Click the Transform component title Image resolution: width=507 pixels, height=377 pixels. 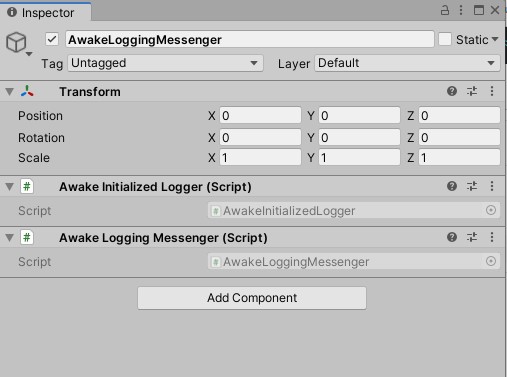pos(90,92)
